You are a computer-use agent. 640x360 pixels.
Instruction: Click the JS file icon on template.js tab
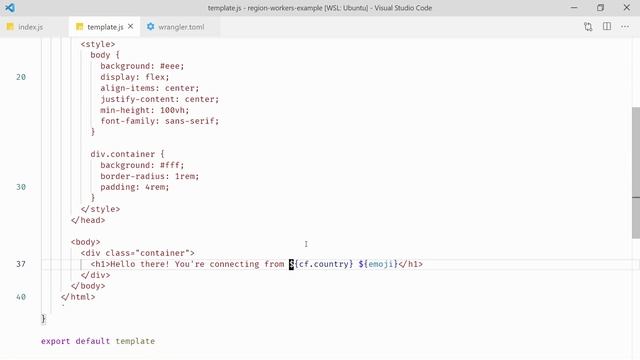(x=80, y=27)
